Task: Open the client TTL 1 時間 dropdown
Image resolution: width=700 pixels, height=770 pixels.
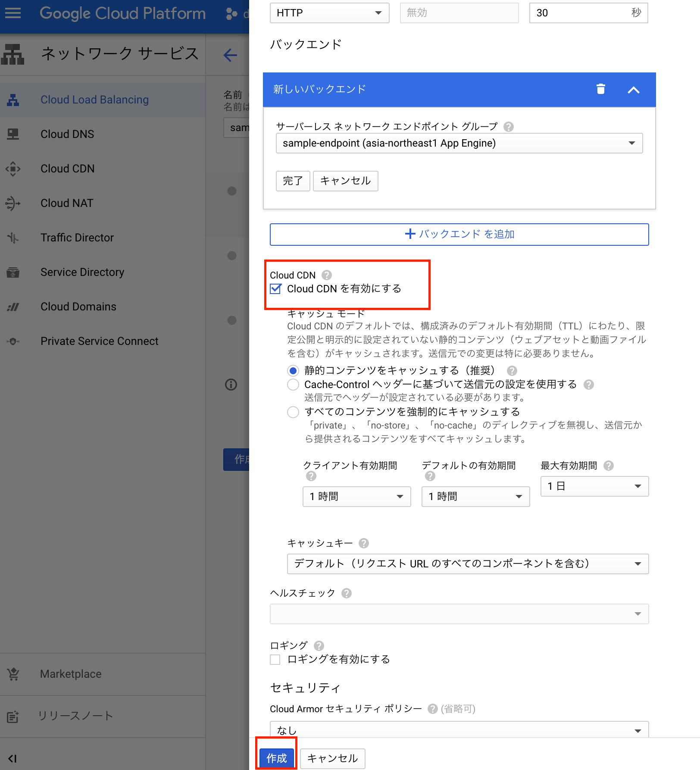Action: [357, 497]
